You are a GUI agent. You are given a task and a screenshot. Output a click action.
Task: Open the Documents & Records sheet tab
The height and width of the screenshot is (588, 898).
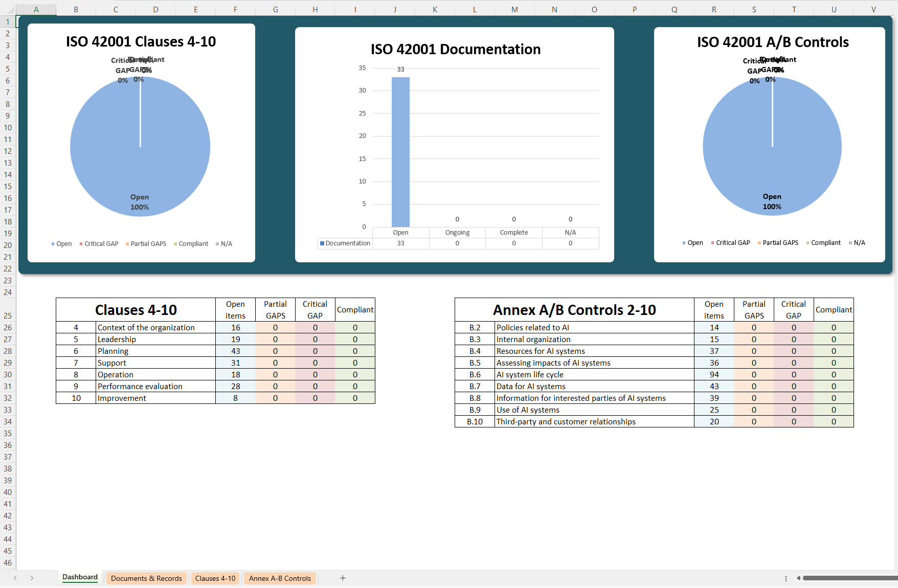[146, 578]
